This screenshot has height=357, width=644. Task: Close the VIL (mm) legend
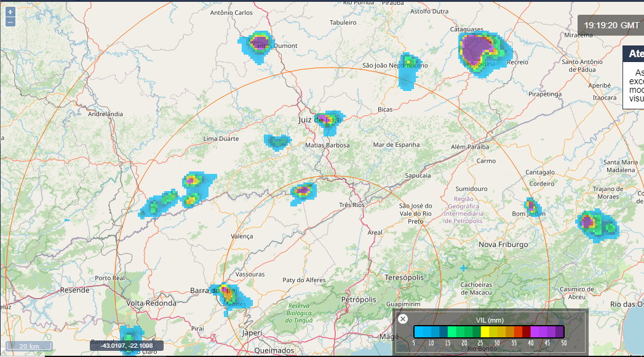pos(403,319)
